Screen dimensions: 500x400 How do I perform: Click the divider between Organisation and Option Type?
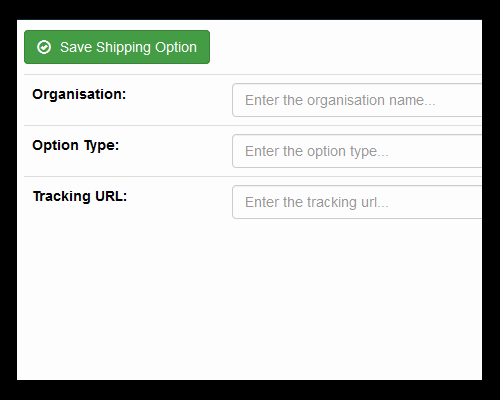(253, 125)
